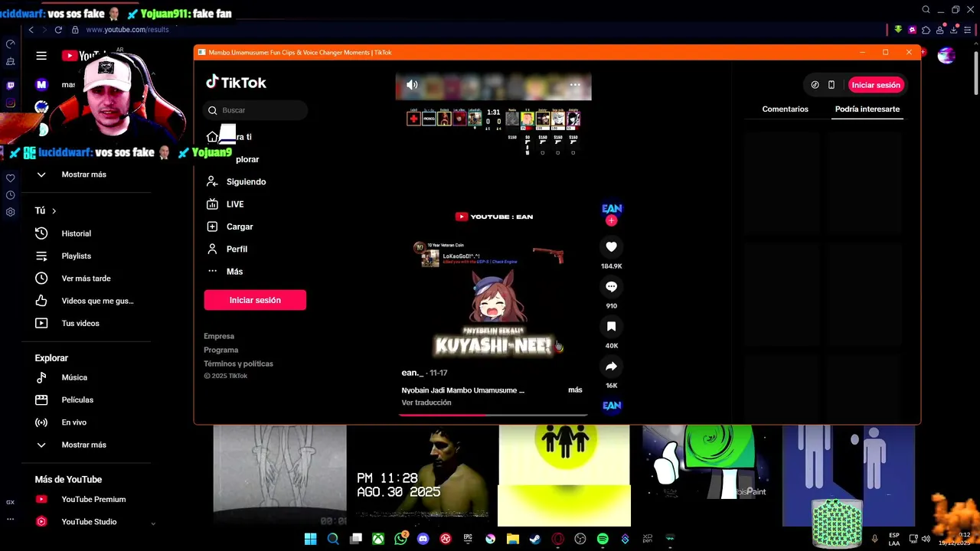Screen dimensions: 980x551
Task: Open the EAN sound disc under the share icon
Action: [x=612, y=406]
